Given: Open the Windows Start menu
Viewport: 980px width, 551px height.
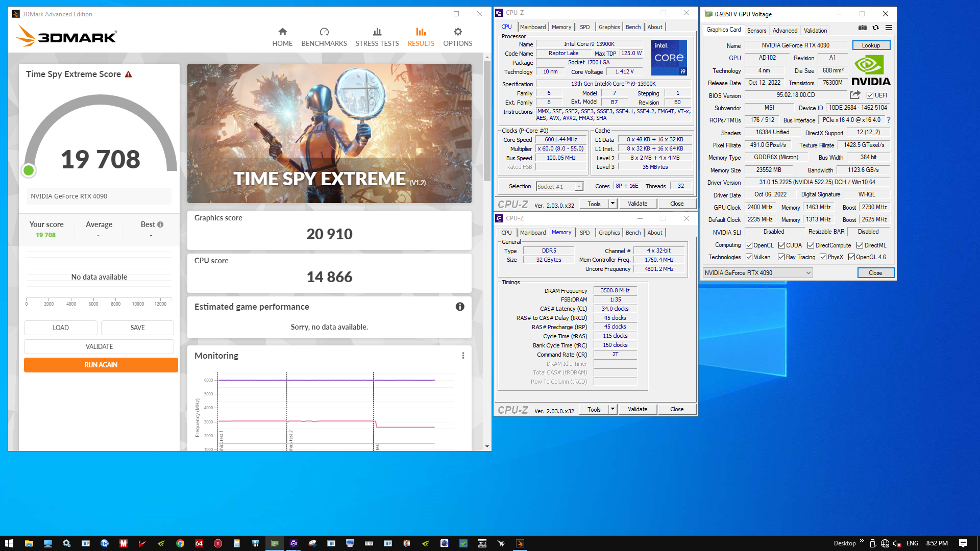Looking at the screenshot, I should [x=9, y=543].
